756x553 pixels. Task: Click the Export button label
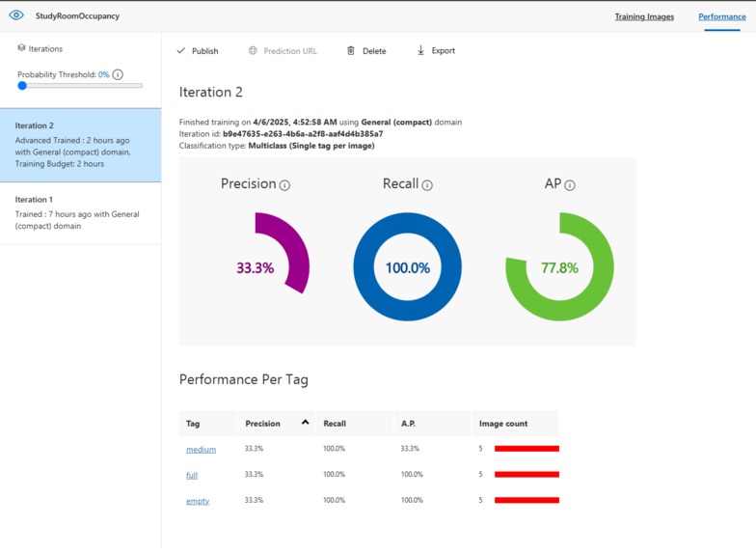point(444,50)
